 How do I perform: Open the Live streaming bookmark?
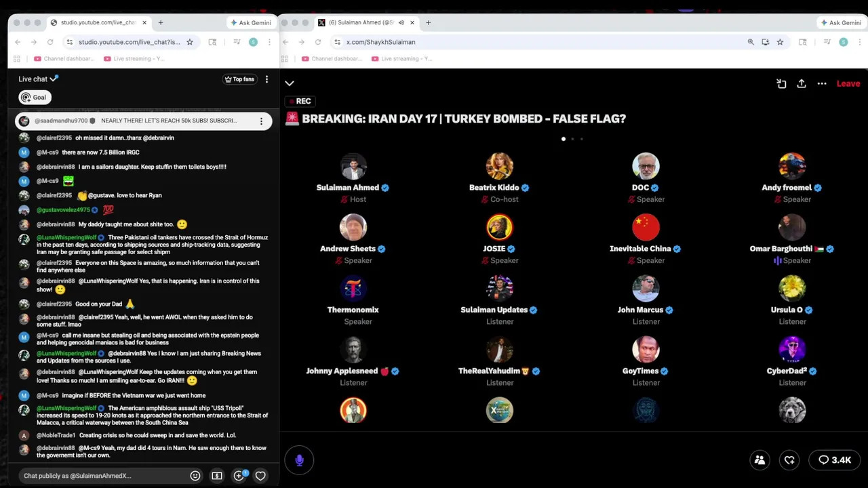tap(134, 59)
